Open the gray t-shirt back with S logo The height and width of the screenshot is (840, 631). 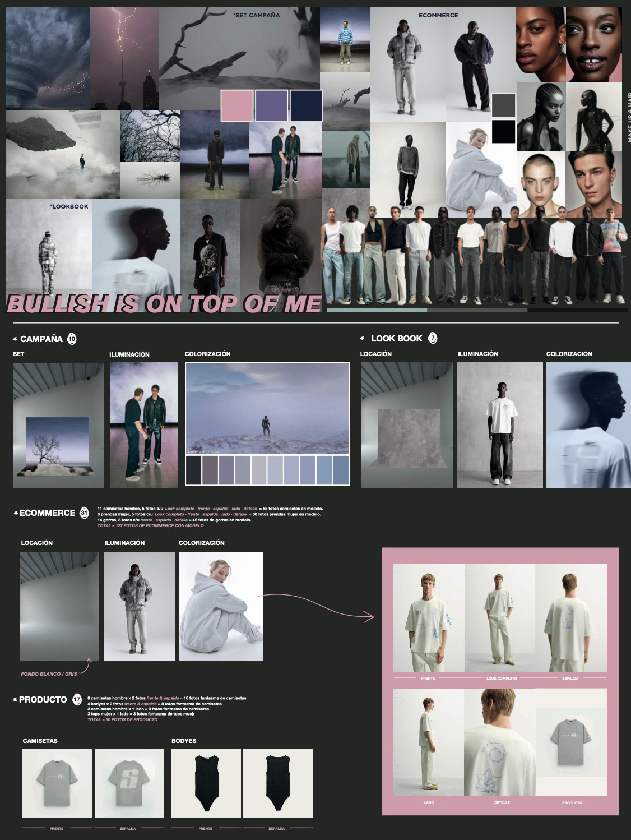129,783
